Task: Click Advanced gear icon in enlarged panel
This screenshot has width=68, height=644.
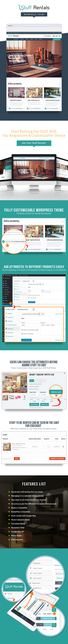Action: coord(6,336)
